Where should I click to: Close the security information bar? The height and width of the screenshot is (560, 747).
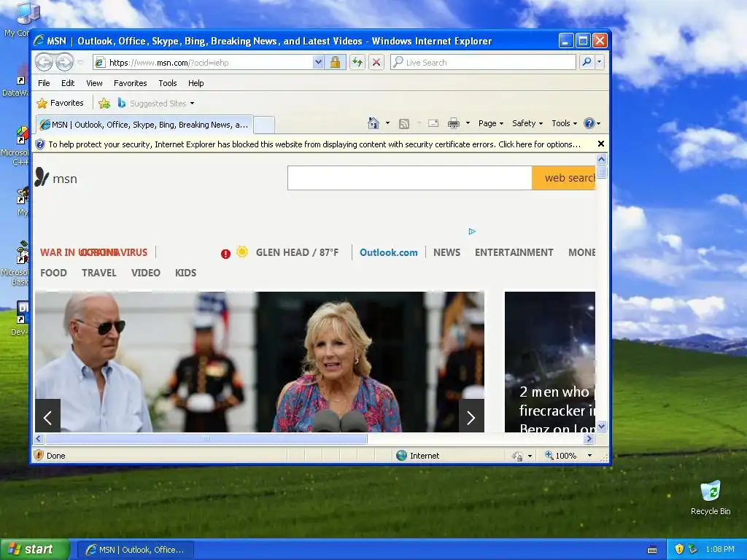pos(601,144)
